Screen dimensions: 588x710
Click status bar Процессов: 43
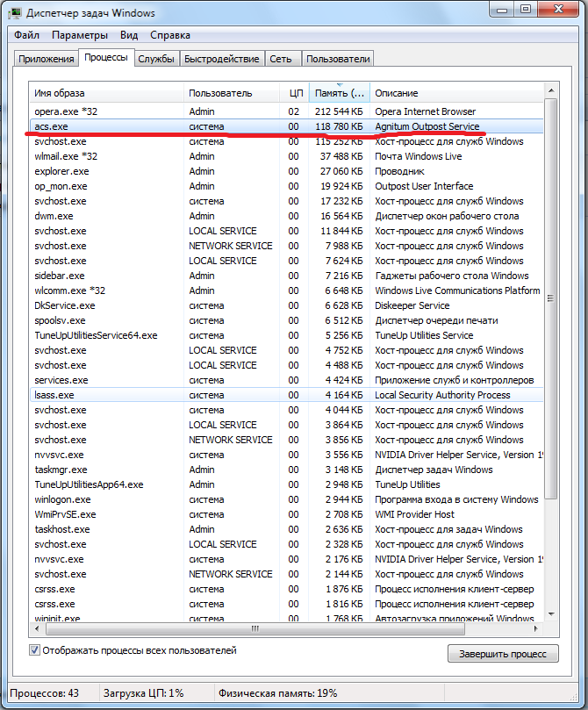(45, 693)
